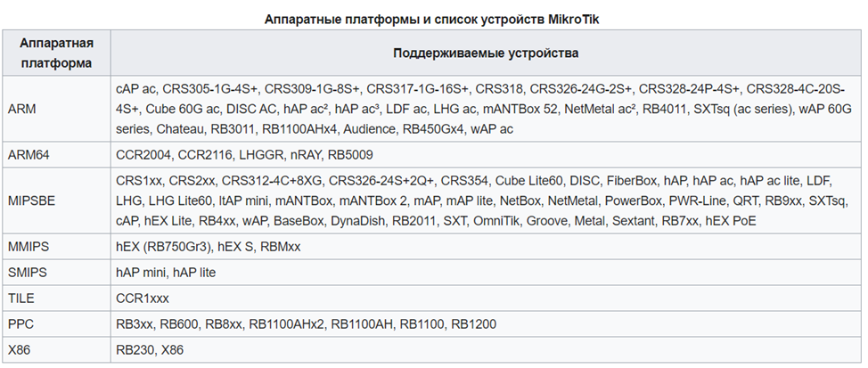Select the TILE platform cell
Screen dimensions: 868x368
pos(22,298)
